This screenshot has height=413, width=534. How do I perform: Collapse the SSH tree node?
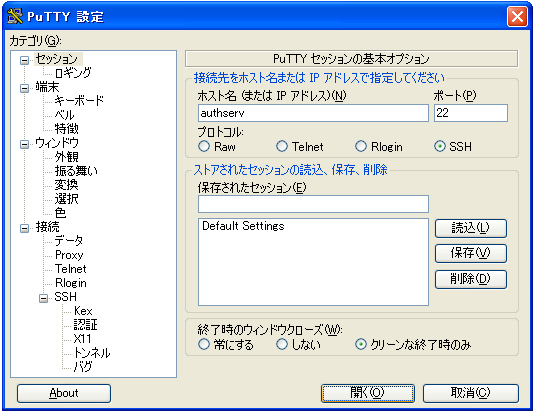(x=43, y=299)
